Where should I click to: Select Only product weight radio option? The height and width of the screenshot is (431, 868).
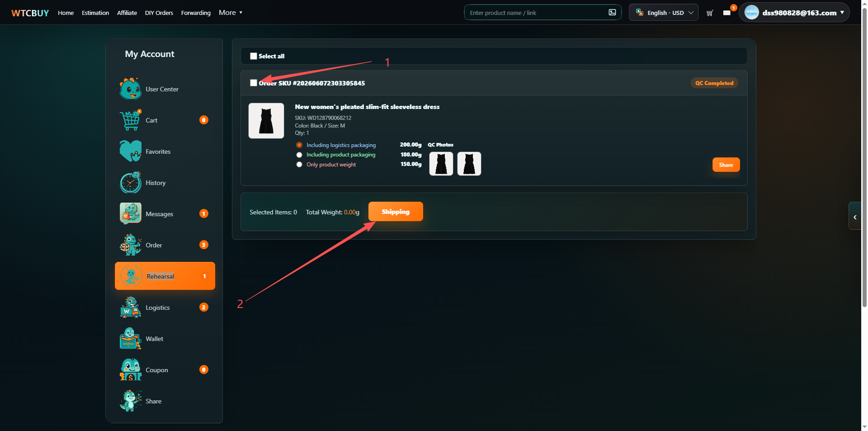coord(299,165)
